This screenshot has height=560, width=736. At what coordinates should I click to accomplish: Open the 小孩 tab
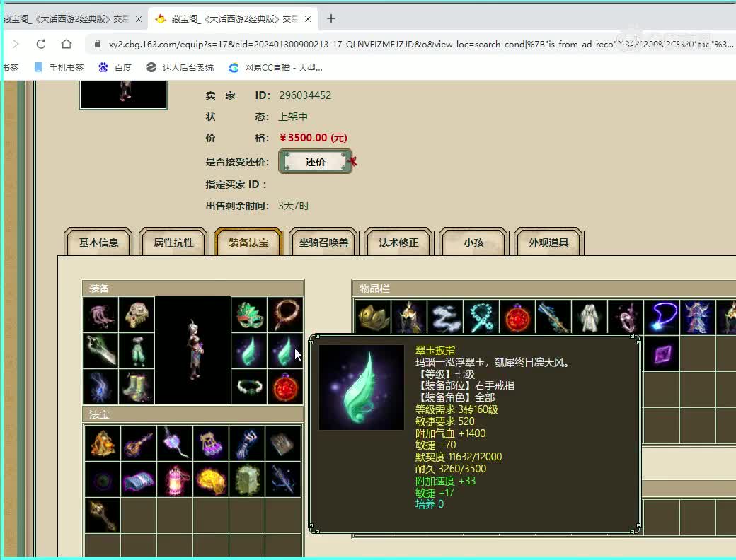pos(473,243)
